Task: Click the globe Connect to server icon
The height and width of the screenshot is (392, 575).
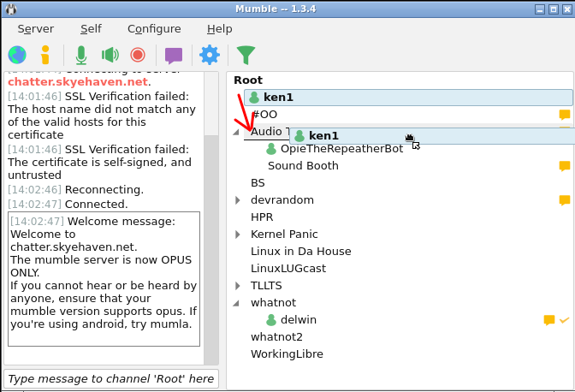Action: click(17, 56)
